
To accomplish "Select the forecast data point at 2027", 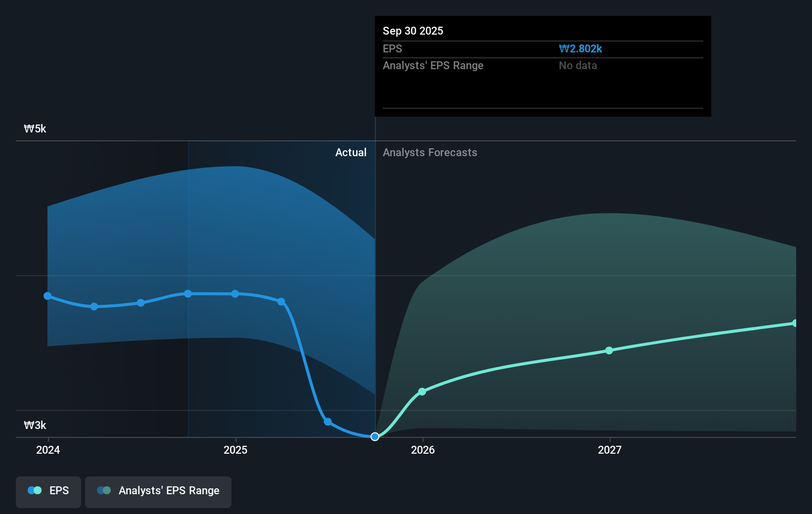I will pyautogui.click(x=609, y=350).
